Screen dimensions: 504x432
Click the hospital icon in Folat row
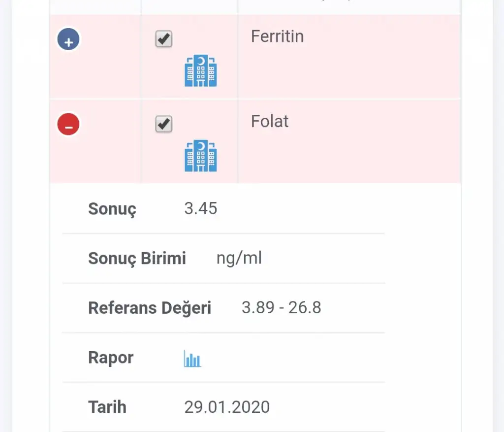click(200, 156)
